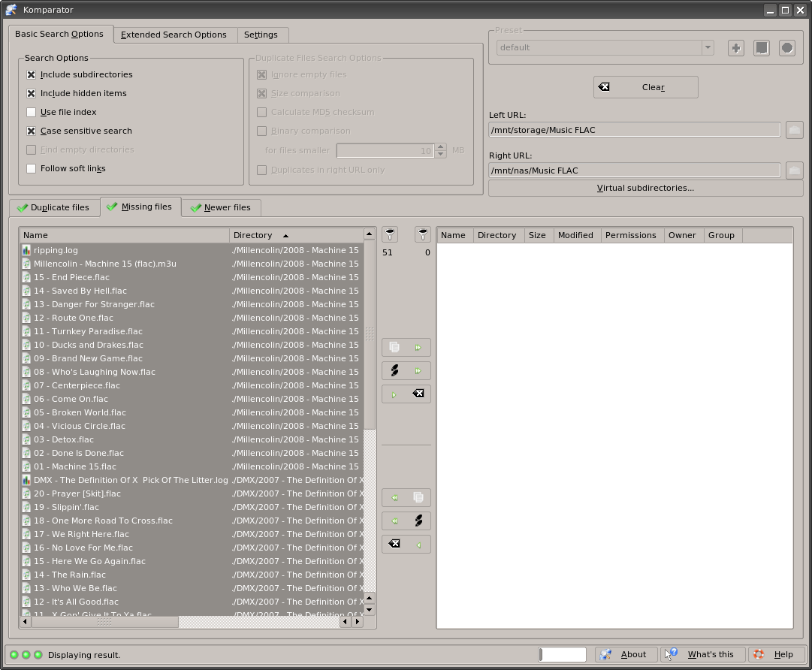
Task: Toggle Calculate MD5 checksum checkbox
Action: pos(262,112)
